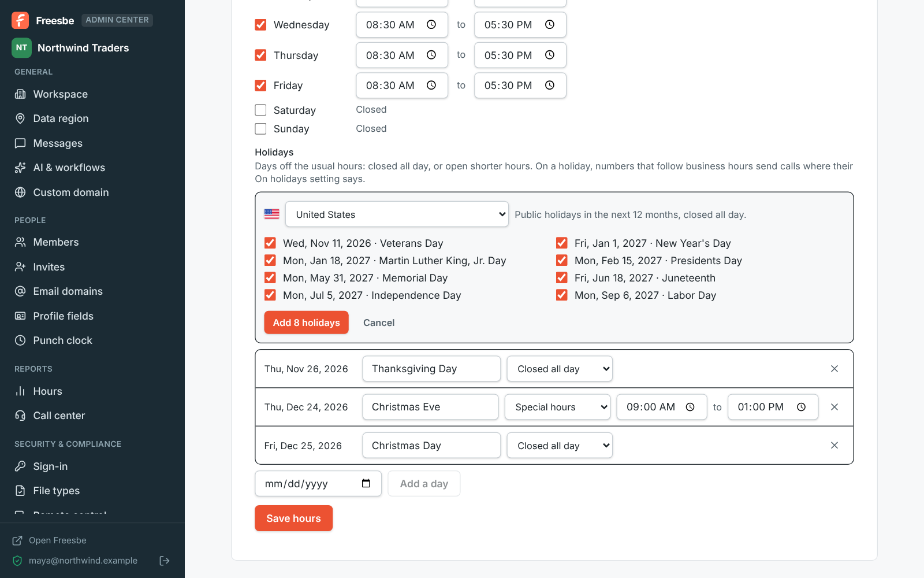Image resolution: width=924 pixels, height=578 pixels.
Task: Click the sign-out icon beside maya@northwind.example
Action: (165, 561)
